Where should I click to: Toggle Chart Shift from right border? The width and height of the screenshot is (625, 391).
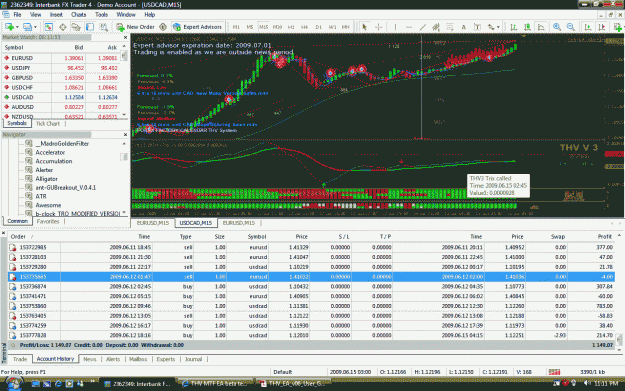[601, 27]
